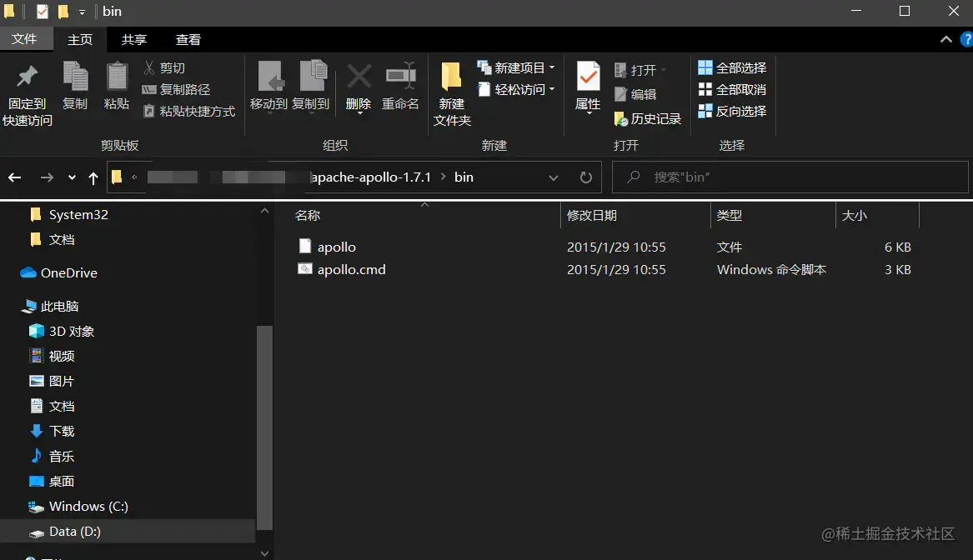Refresh the bin folder view
The height and width of the screenshot is (560, 973).
[x=585, y=177]
